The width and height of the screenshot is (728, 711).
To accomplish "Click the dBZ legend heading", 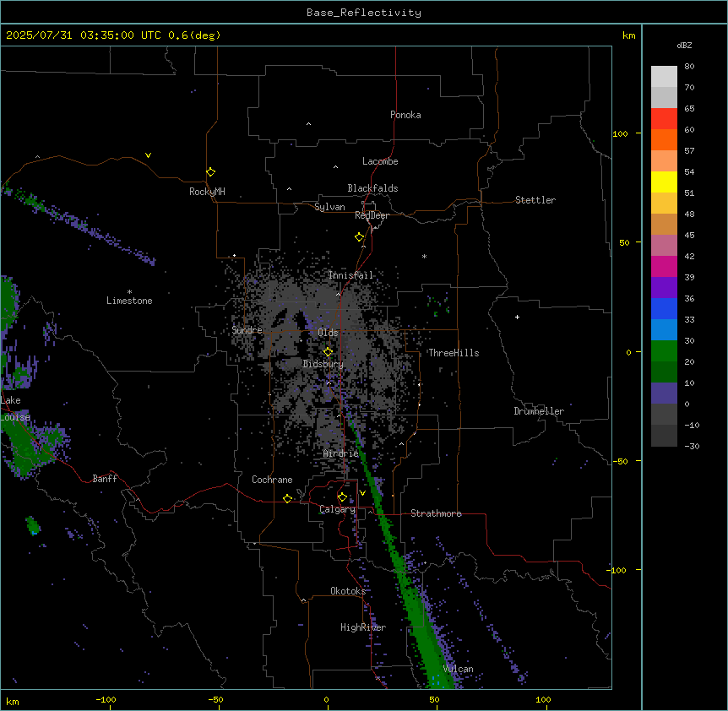I will coord(684,45).
